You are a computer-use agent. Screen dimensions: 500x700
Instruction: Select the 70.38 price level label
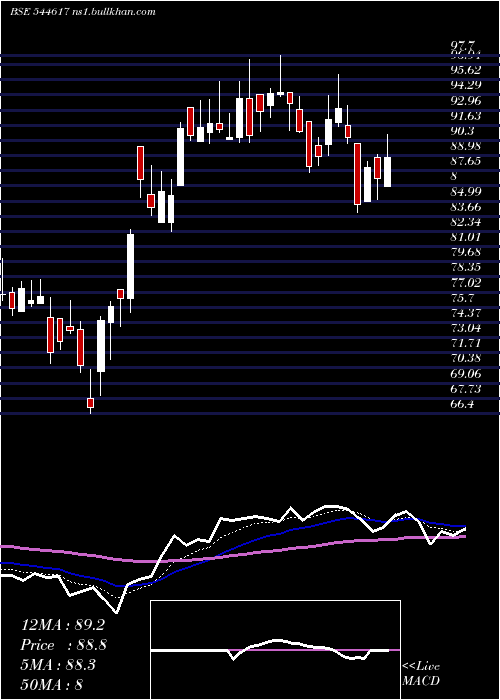pyautogui.click(x=466, y=358)
